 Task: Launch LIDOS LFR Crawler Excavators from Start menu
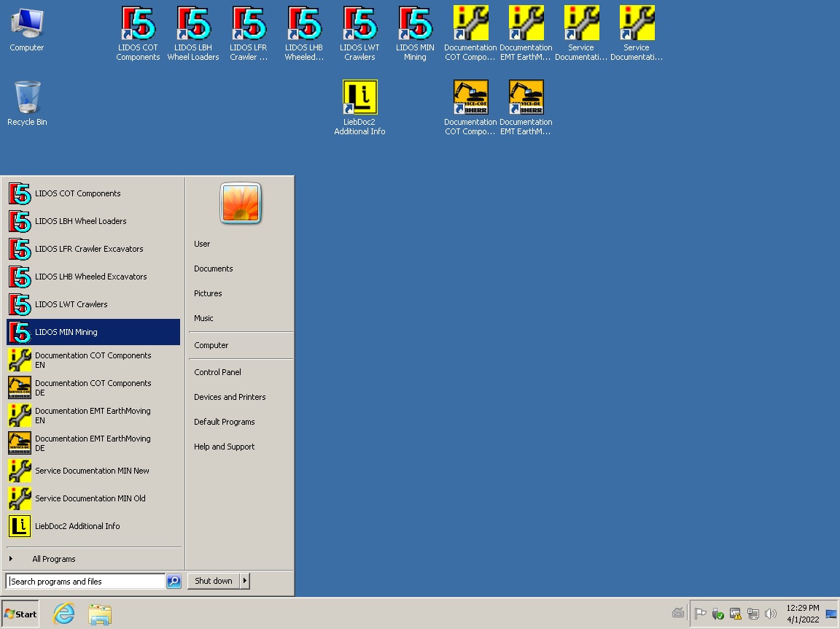pyautogui.click(x=93, y=249)
